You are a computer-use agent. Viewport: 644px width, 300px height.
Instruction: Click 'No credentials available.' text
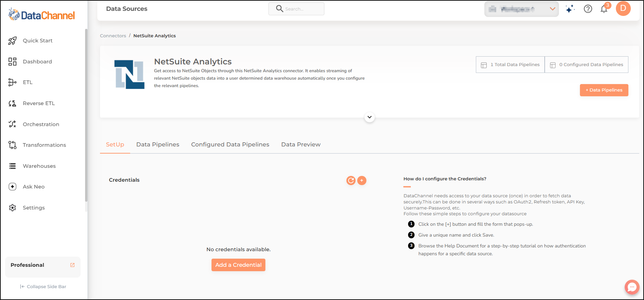pyautogui.click(x=238, y=249)
